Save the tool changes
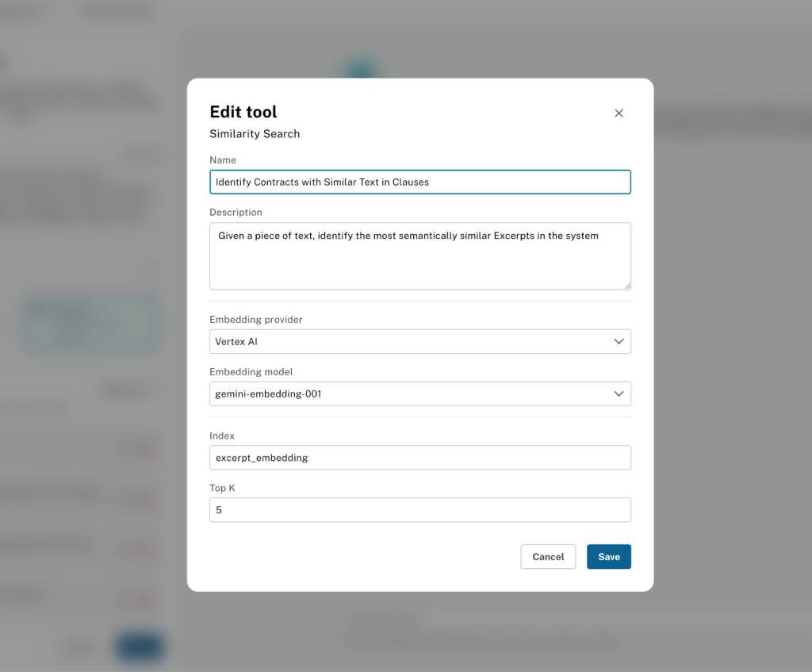812x672 pixels. tap(608, 557)
